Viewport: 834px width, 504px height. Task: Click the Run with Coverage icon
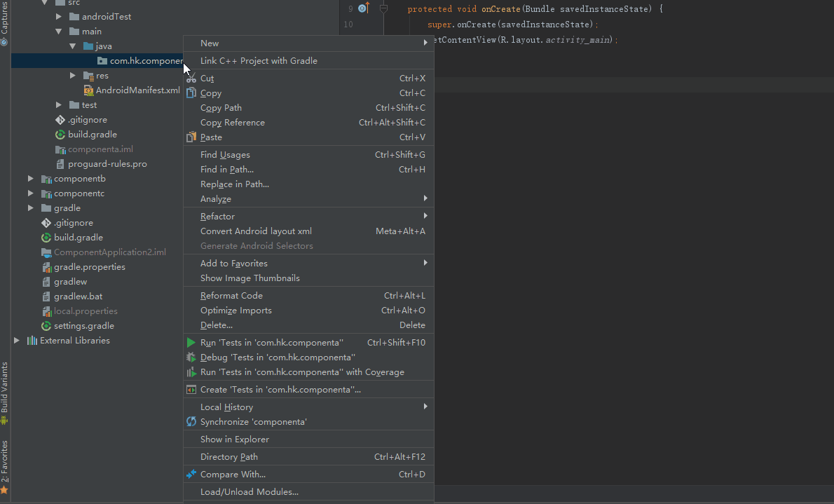click(x=191, y=372)
